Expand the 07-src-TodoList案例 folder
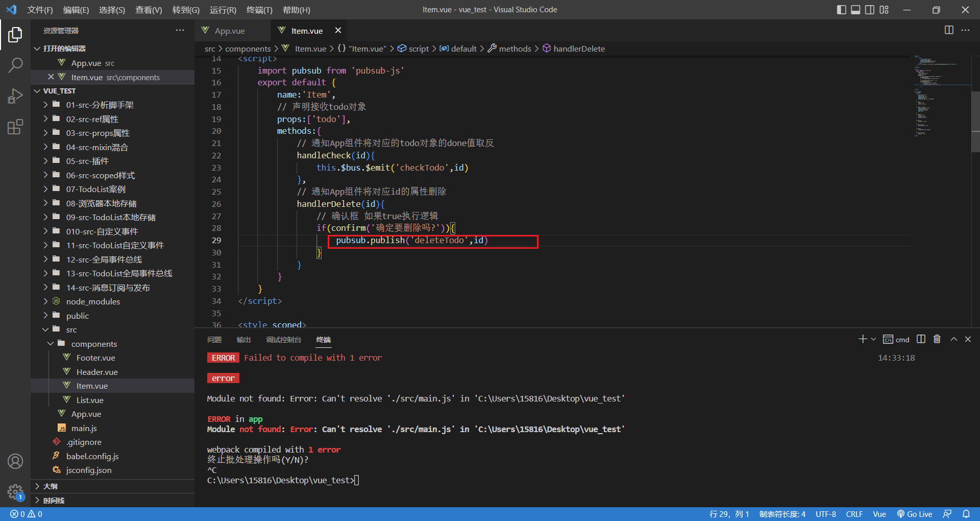 [95, 189]
